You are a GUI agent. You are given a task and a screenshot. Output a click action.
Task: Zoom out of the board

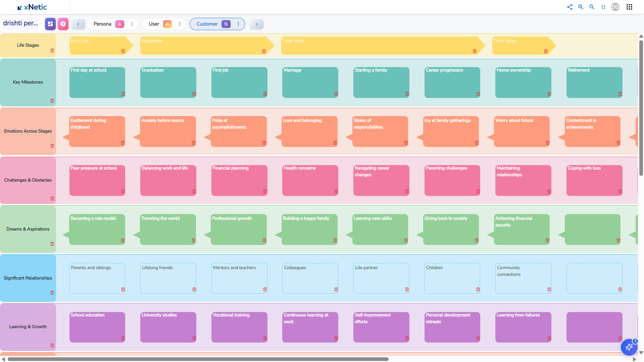pos(592,7)
